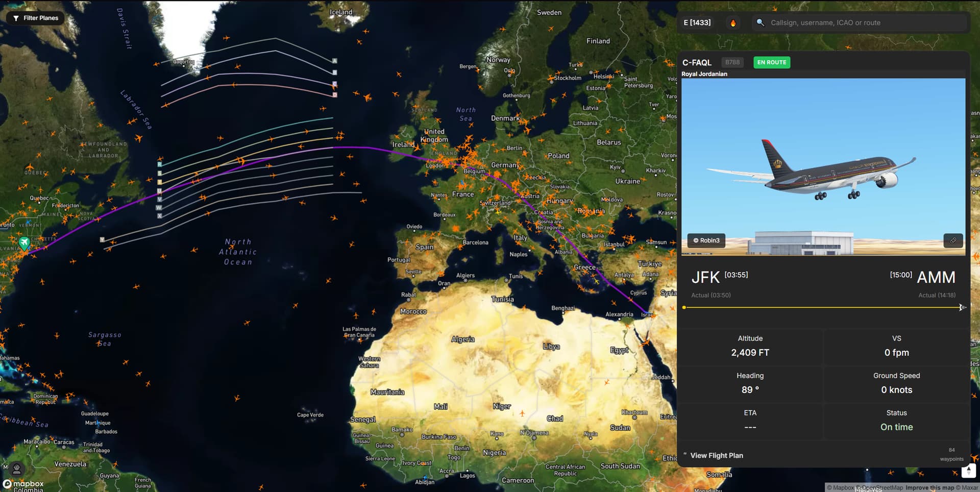The height and width of the screenshot is (492, 980).
Task: Click the link icon on the aircraft photo
Action: pos(953,240)
